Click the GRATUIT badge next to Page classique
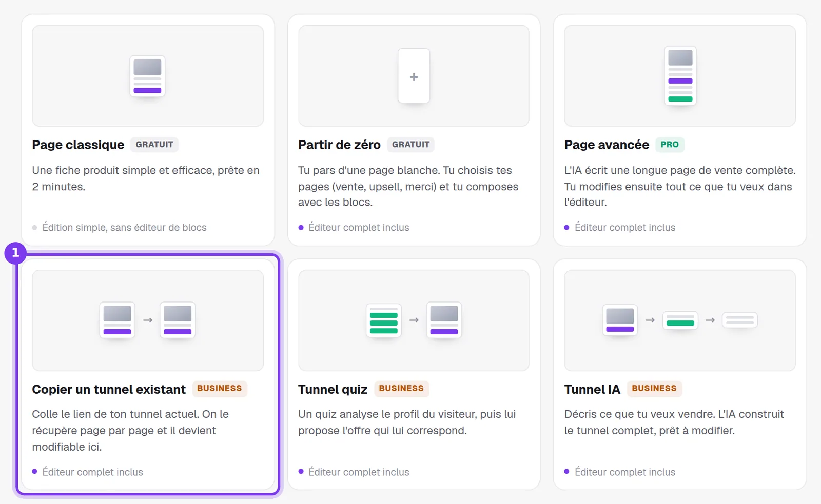The image size is (821, 504). (x=154, y=145)
